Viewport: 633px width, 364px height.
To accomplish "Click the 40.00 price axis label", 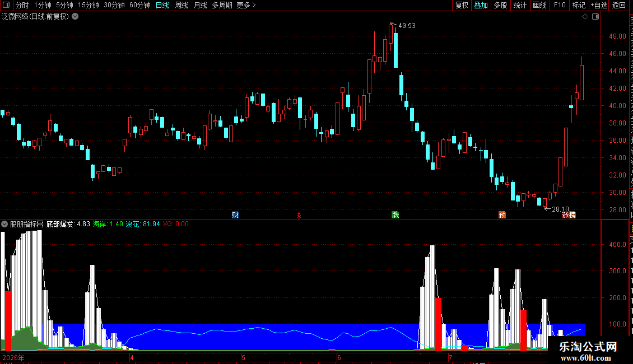I will [617, 106].
